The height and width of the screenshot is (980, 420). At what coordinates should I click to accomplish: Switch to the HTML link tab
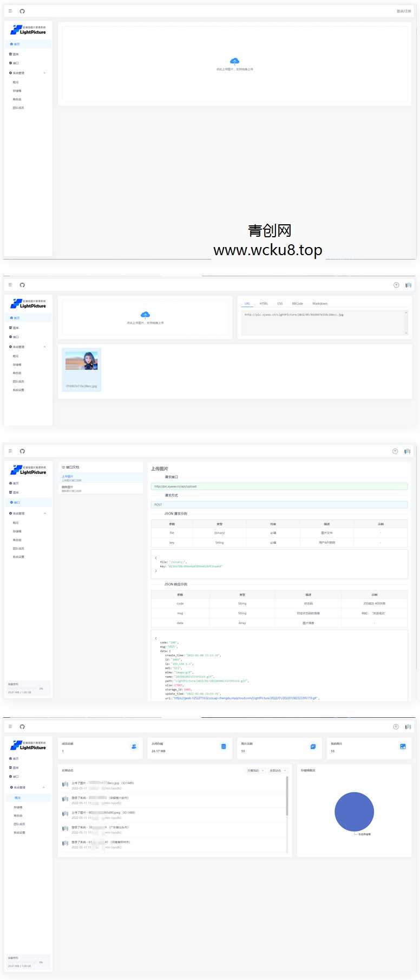[264, 303]
